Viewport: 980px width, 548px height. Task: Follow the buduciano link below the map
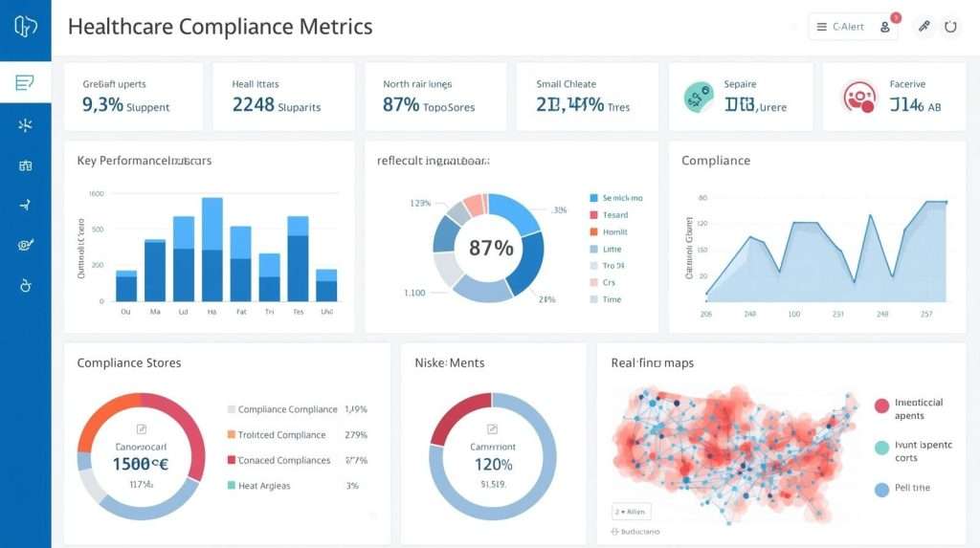(635, 531)
